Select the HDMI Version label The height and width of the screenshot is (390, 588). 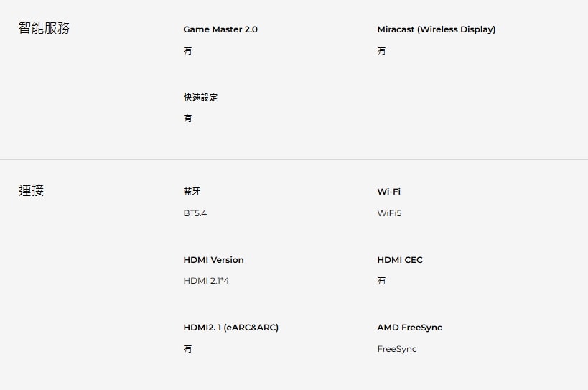213,260
